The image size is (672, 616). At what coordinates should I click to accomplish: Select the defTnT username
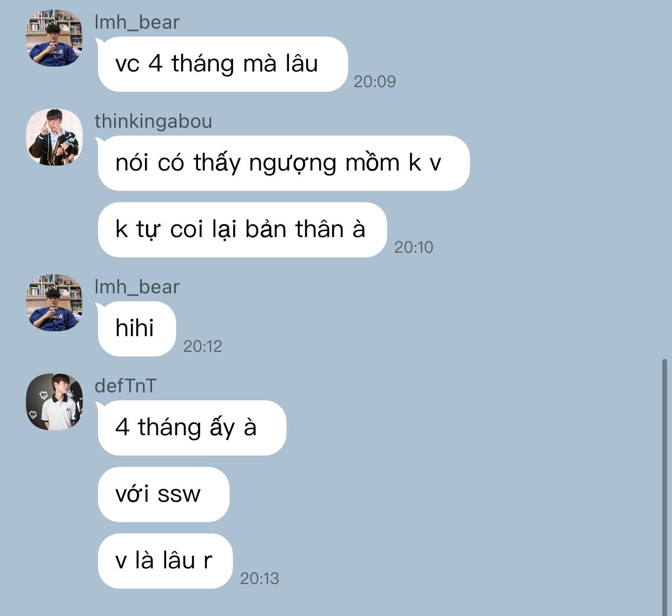(x=126, y=386)
